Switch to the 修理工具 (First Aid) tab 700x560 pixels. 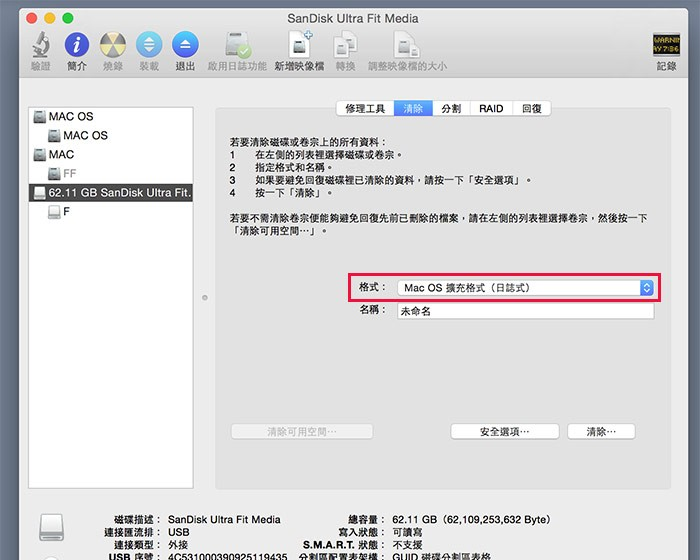coord(365,109)
